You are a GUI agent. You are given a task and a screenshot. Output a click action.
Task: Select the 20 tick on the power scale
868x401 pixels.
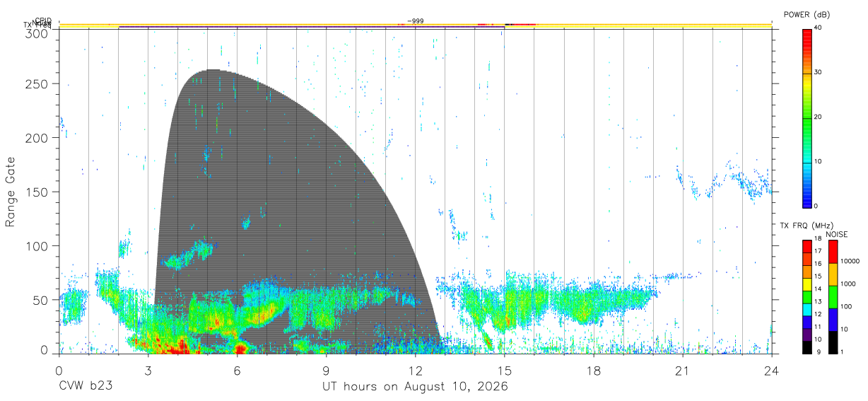pos(819,117)
